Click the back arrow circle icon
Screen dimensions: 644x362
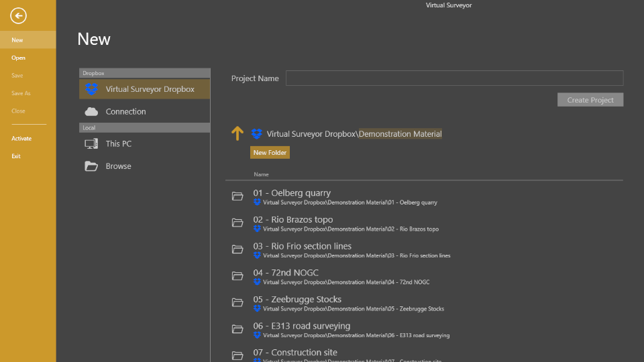tap(18, 16)
